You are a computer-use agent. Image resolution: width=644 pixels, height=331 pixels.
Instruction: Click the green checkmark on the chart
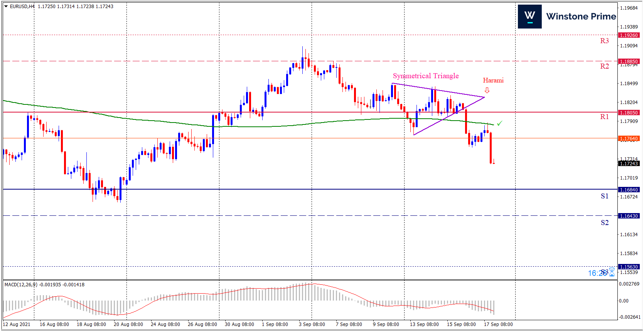click(x=500, y=123)
